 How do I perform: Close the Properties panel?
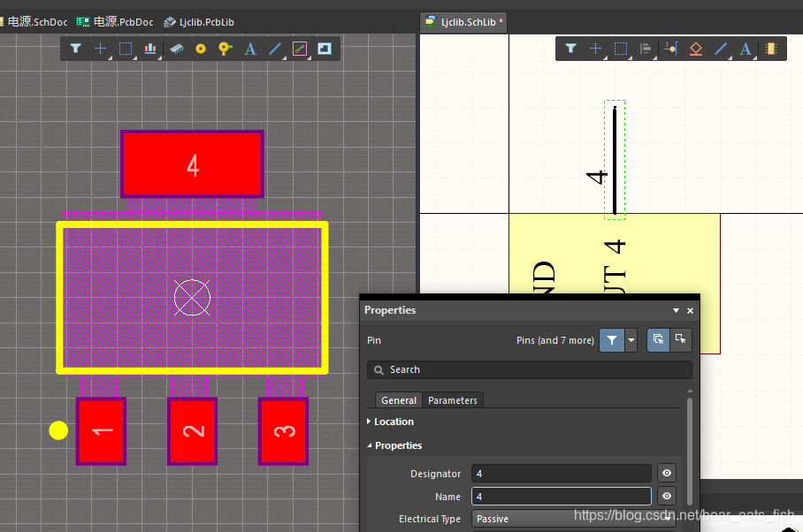click(x=691, y=310)
